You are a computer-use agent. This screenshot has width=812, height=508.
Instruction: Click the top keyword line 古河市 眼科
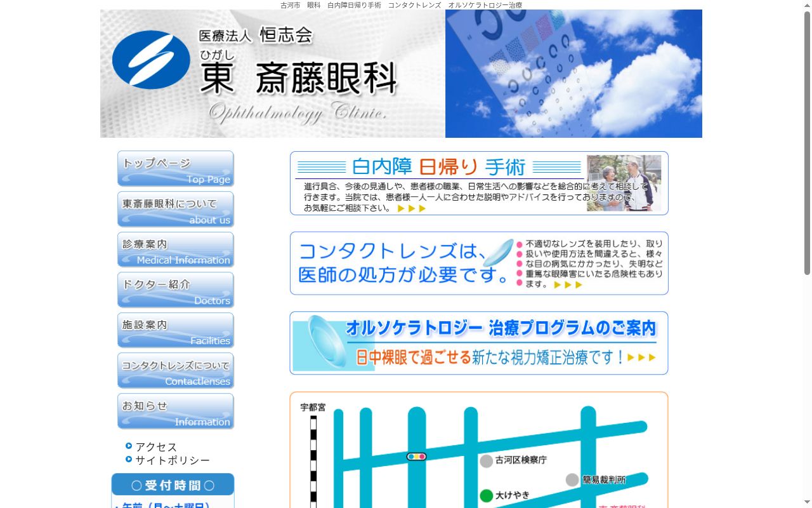tap(401, 5)
